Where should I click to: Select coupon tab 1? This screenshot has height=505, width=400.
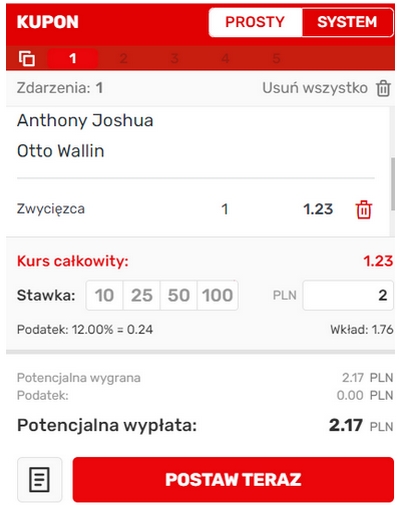point(73,59)
